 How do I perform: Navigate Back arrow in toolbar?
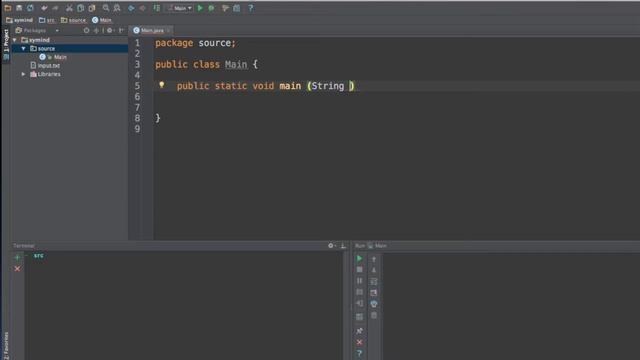pos(131,8)
